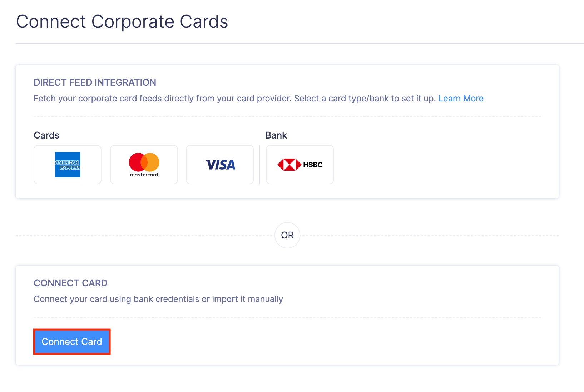Select the Visa card tile

pos(220,165)
